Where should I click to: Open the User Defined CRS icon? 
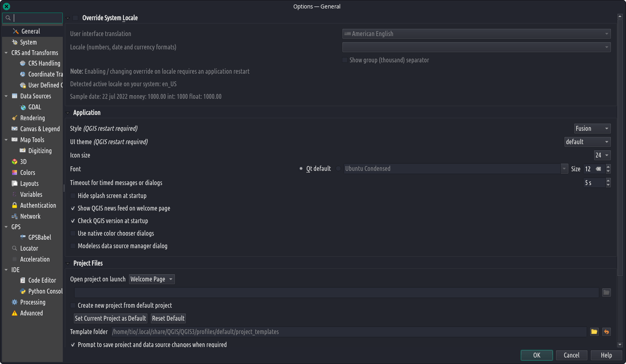(23, 85)
